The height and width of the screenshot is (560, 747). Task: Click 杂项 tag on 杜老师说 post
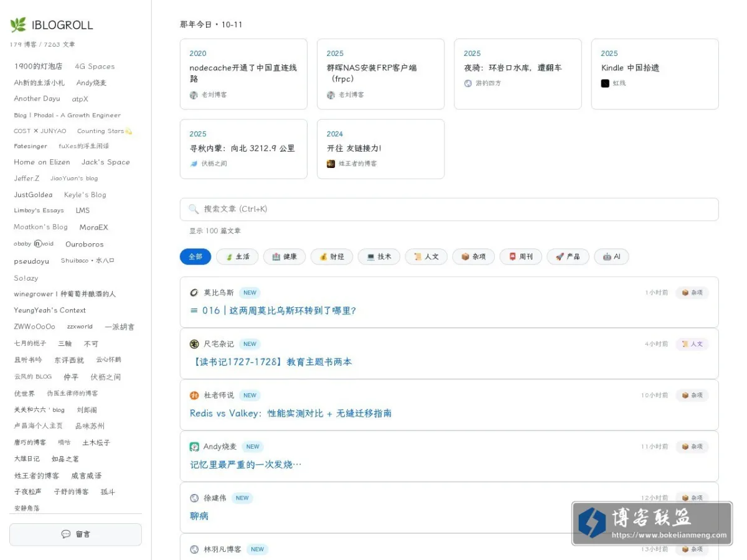pos(692,395)
